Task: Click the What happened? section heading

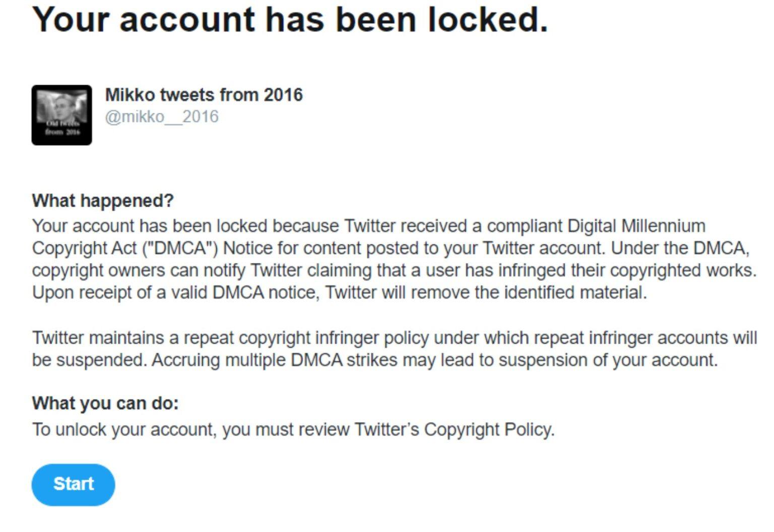Action: [102, 201]
